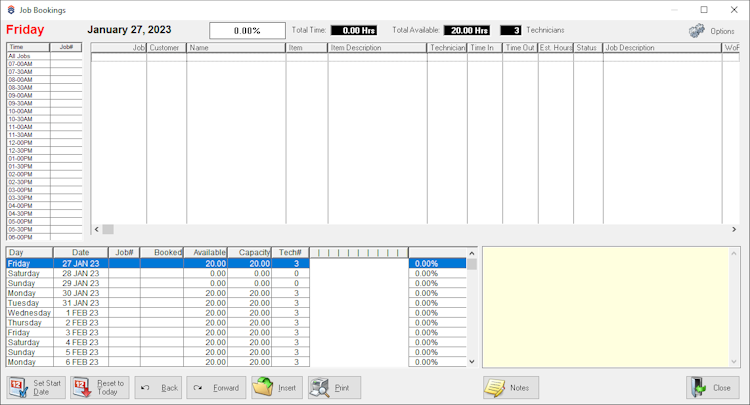Click the Print button label
This screenshot has width=750, height=405.
click(342, 388)
